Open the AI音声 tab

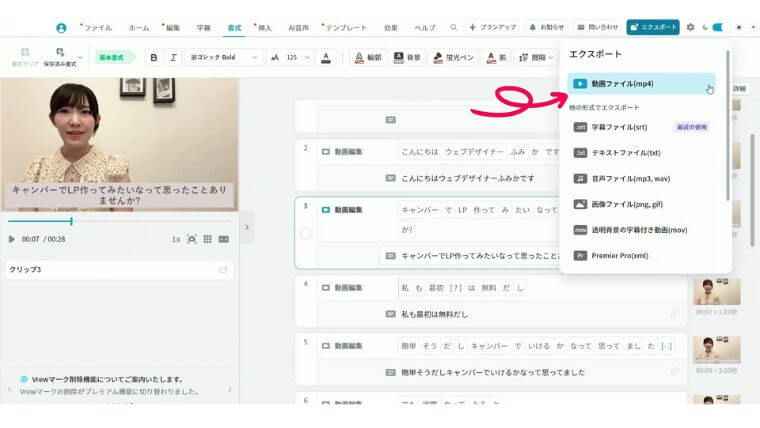298,28
